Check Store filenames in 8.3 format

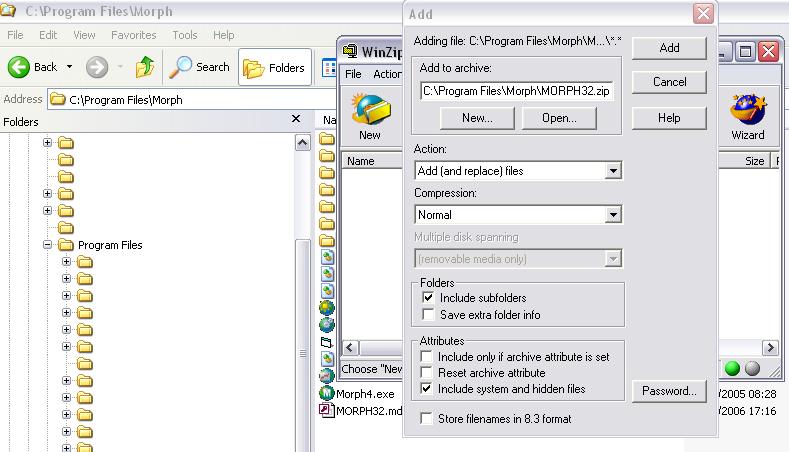428,419
